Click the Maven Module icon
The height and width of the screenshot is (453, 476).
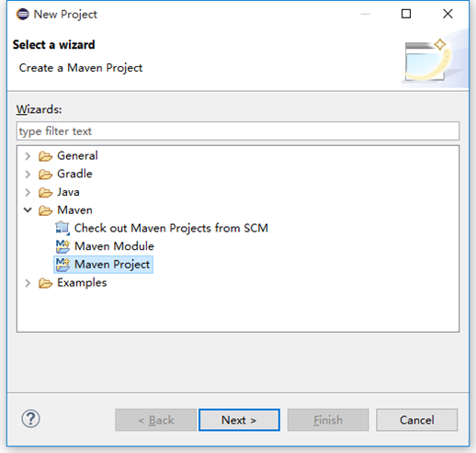62,246
